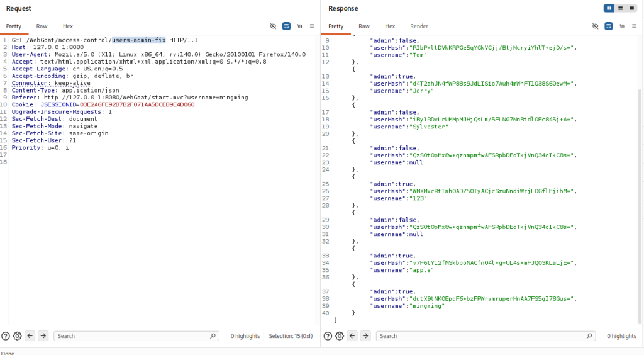
Task: Click the Host header line
Action: 48,47
